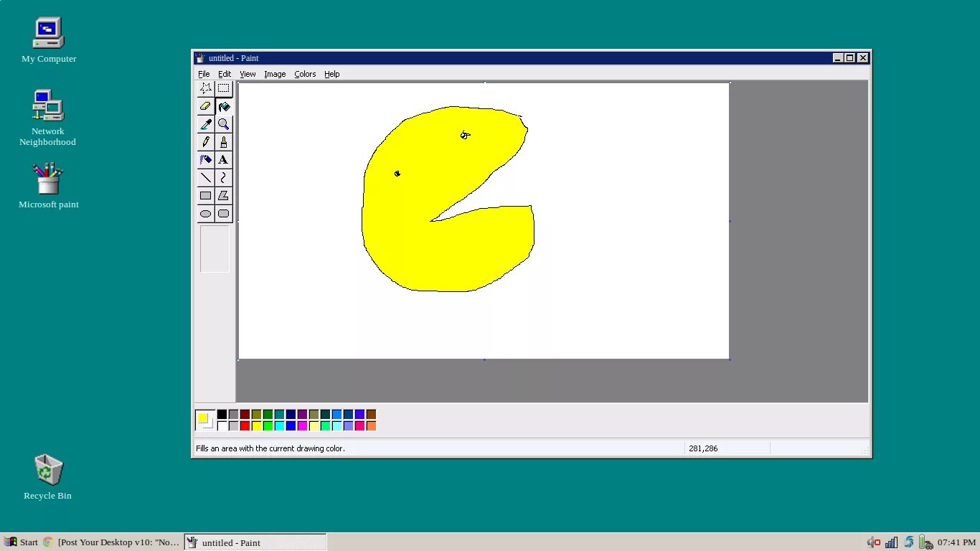Click the blue swirl tray icon

(x=909, y=542)
